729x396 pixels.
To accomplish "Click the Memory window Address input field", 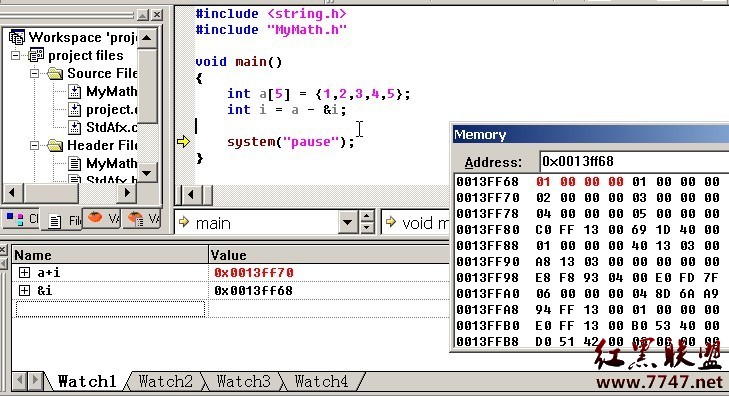I will point(634,161).
